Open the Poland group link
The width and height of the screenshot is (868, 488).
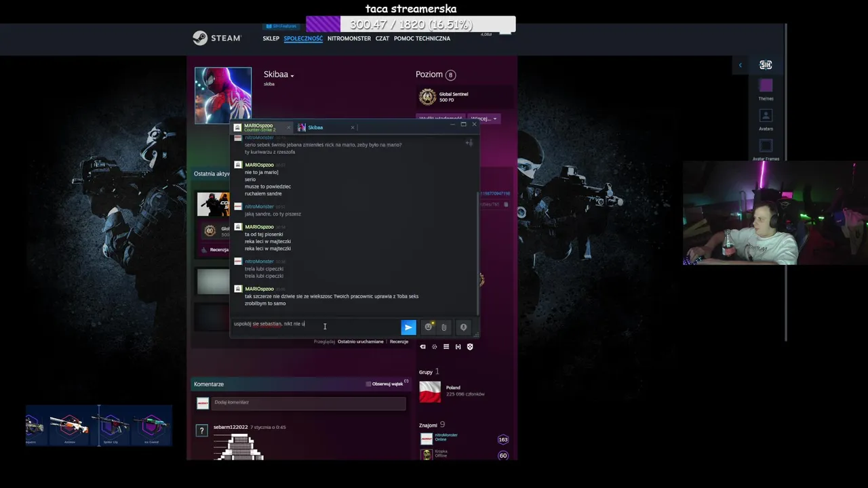coord(453,388)
